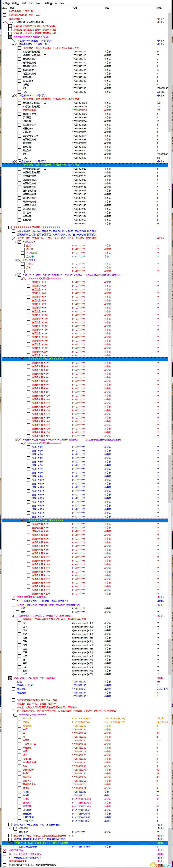Viewport: 173px width, 868px height.
Task: Open the 编辑(E) menu
Action: click(x=16, y=3)
